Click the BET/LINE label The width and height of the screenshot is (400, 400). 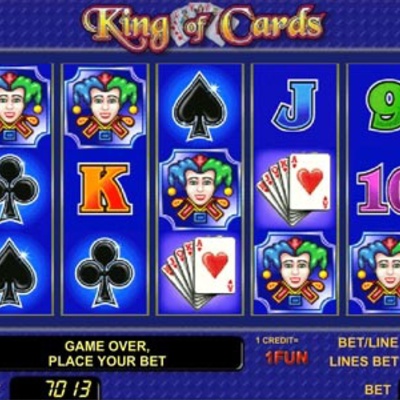click(x=368, y=343)
